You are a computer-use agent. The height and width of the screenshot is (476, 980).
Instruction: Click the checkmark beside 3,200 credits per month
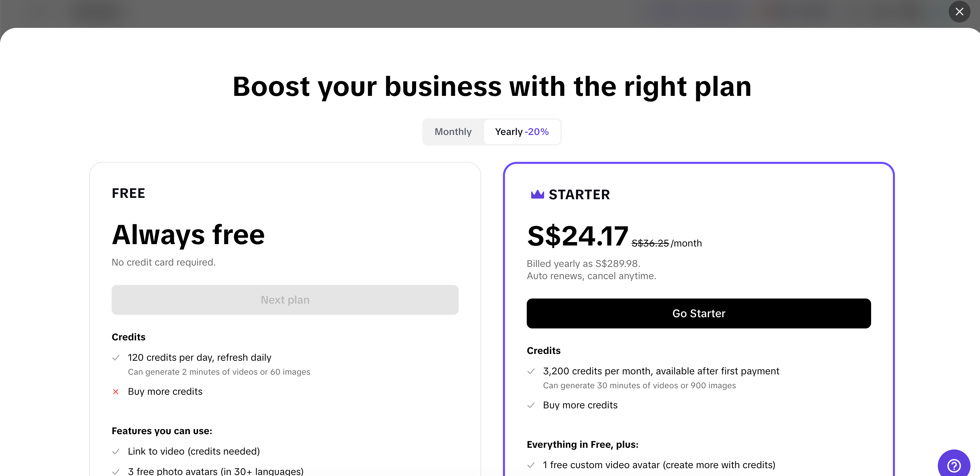pyautogui.click(x=531, y=371)
